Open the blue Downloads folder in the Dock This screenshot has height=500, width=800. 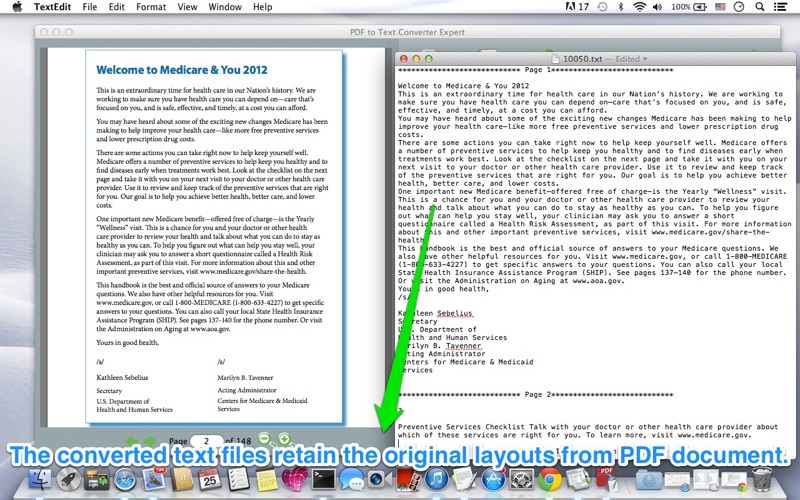click(649, 479)
